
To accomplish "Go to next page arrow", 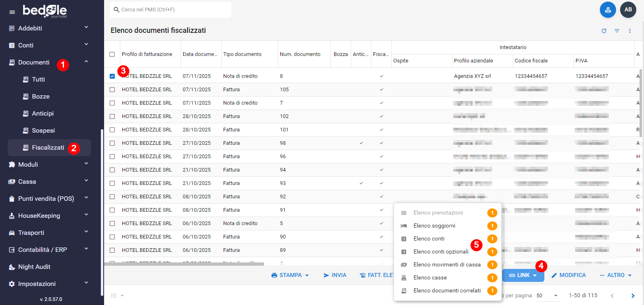I will pyautogui.click(x=633, y=296).
